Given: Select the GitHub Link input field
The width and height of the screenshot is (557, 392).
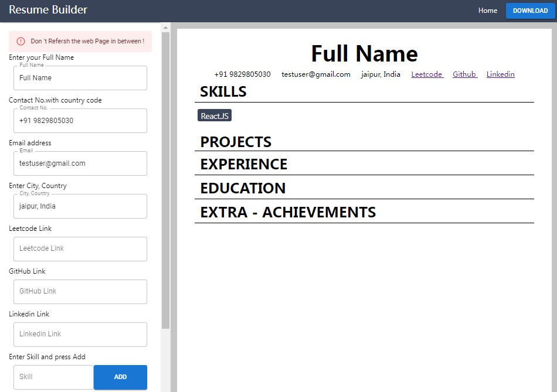Looking at the screenshot, I should pyautogui.click(x=80, y=291).
